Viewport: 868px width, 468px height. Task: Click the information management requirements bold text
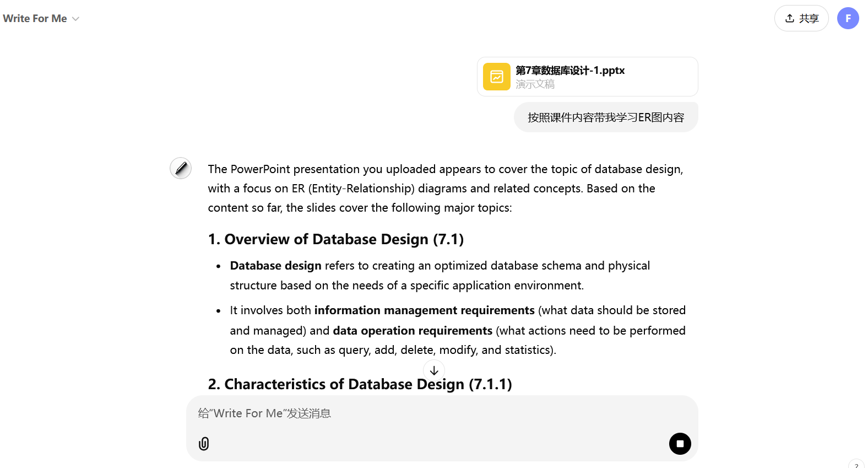coord(424,310)
